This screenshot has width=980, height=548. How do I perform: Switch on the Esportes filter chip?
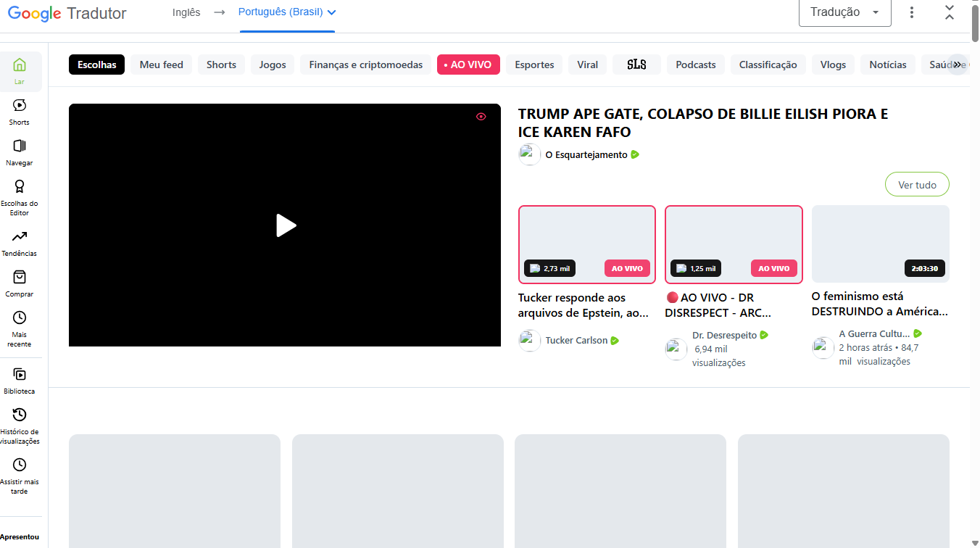click(x=533, y=65)
